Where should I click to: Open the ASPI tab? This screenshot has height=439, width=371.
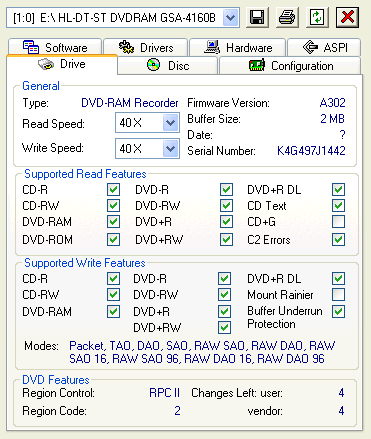coord(324,47)
